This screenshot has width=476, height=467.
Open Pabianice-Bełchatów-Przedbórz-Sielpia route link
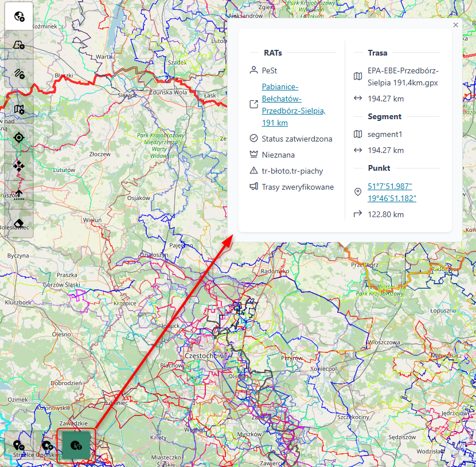click(293, 104)
